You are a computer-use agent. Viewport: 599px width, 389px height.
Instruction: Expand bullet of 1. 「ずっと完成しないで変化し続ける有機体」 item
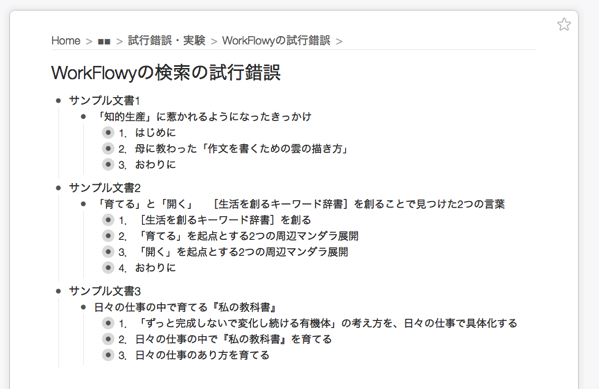click(x=108, y=323)
